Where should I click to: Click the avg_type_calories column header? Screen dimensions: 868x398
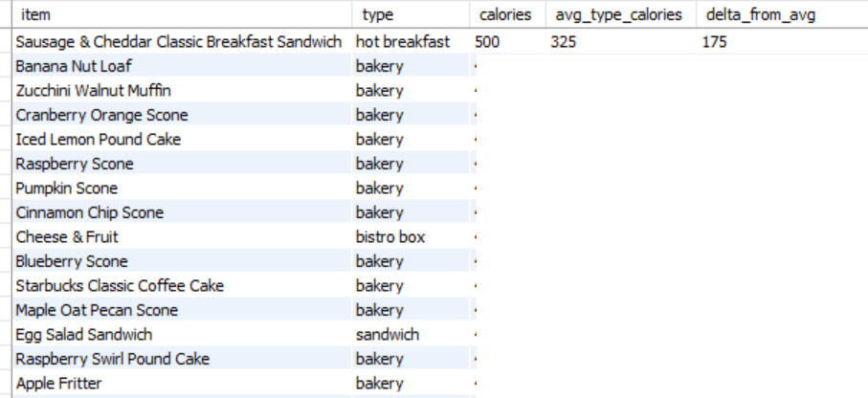pos(619,15)
